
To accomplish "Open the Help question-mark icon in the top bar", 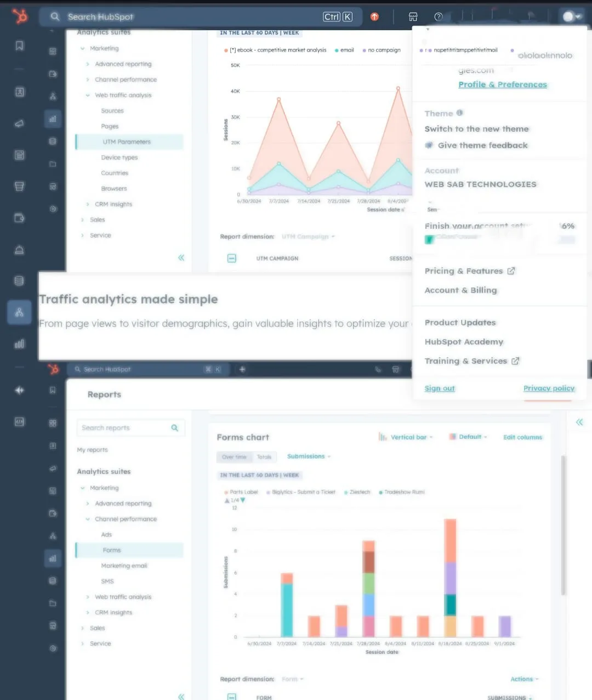I will pos(439,16).
